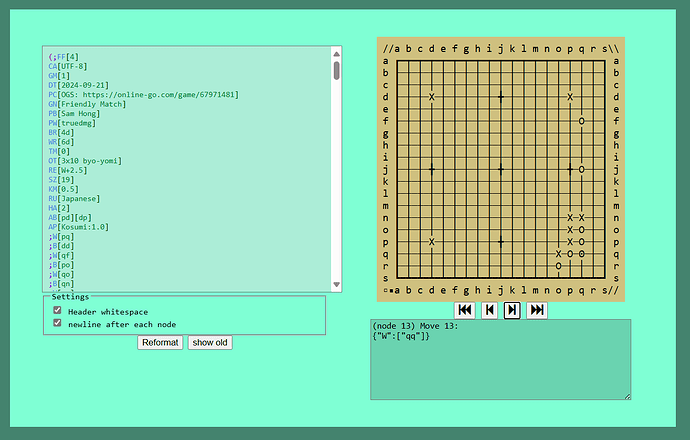Jump to the last move
The image size is (690, 440).
[x=537, y=310]
